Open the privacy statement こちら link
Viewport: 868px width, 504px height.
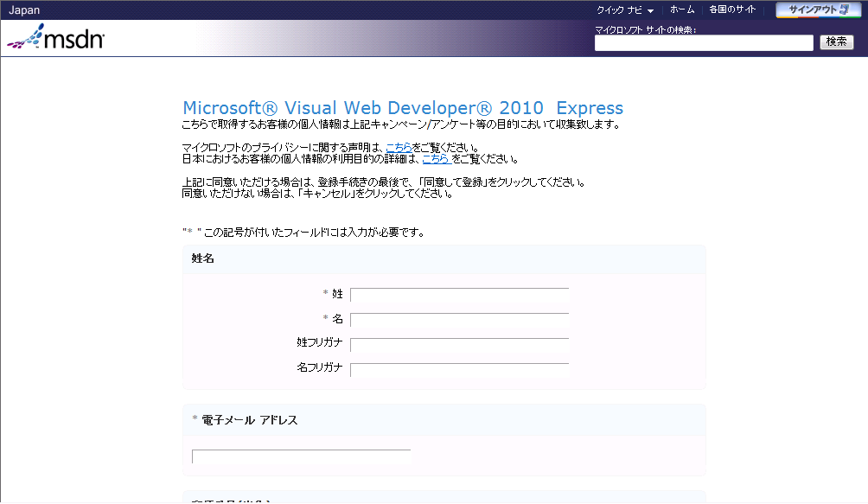click(x=399, y=148)
